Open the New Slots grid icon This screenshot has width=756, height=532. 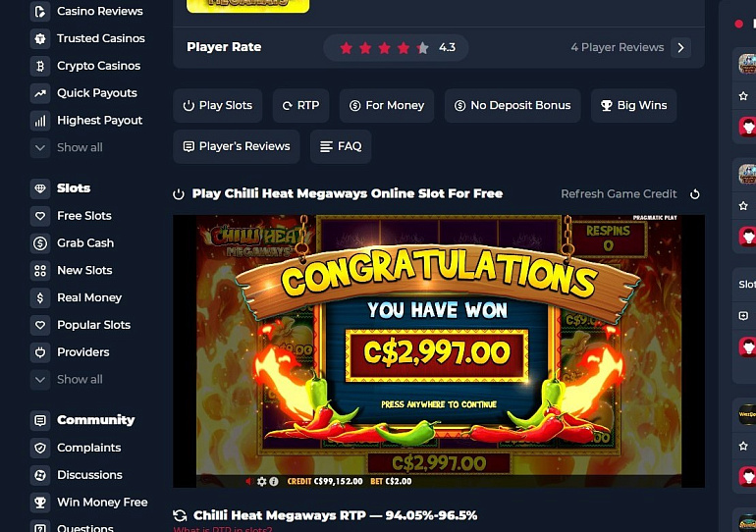click(40, 270)
